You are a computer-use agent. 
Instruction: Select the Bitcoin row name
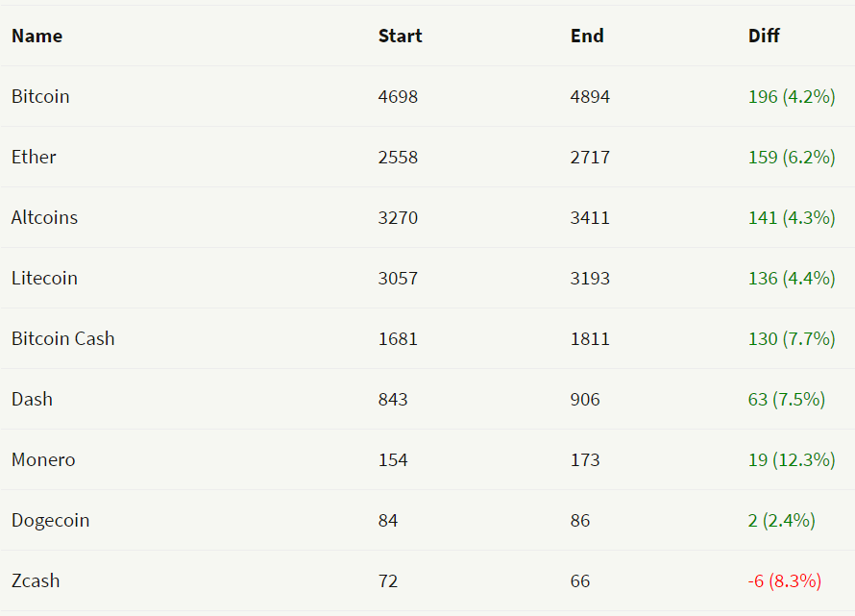point(40,96)
